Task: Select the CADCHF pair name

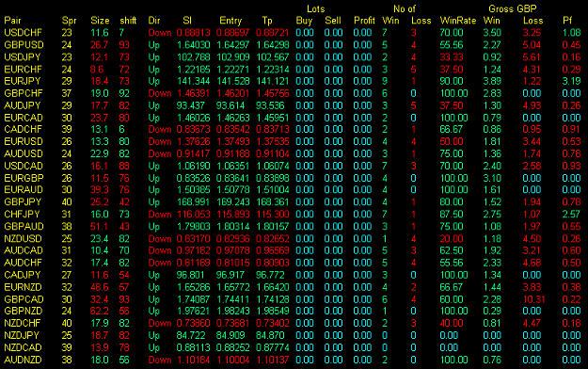Action: tap(23, 130)
